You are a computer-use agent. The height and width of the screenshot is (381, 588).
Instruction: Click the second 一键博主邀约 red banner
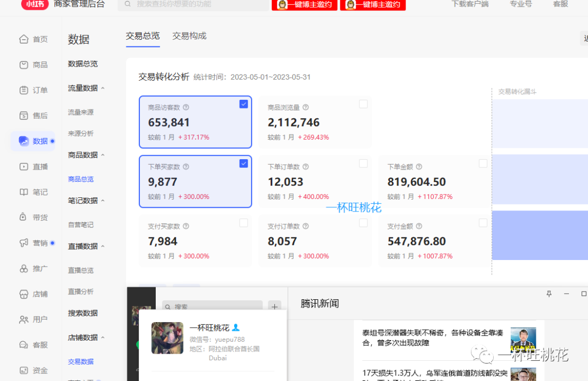tap(373, 4)
